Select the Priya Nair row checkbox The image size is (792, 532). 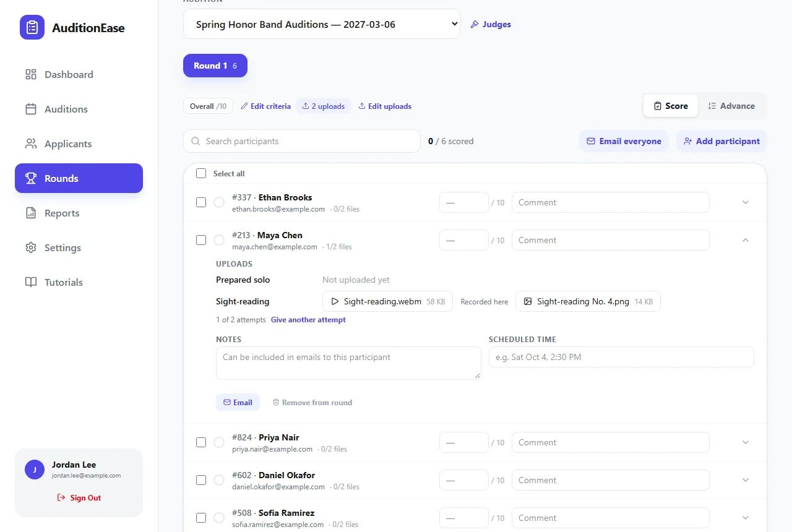pos(201,442)
